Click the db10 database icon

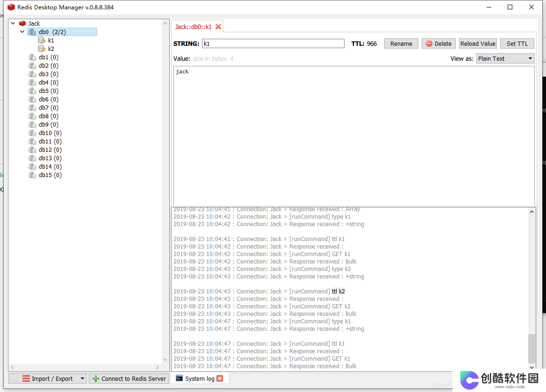coord(32,133)
